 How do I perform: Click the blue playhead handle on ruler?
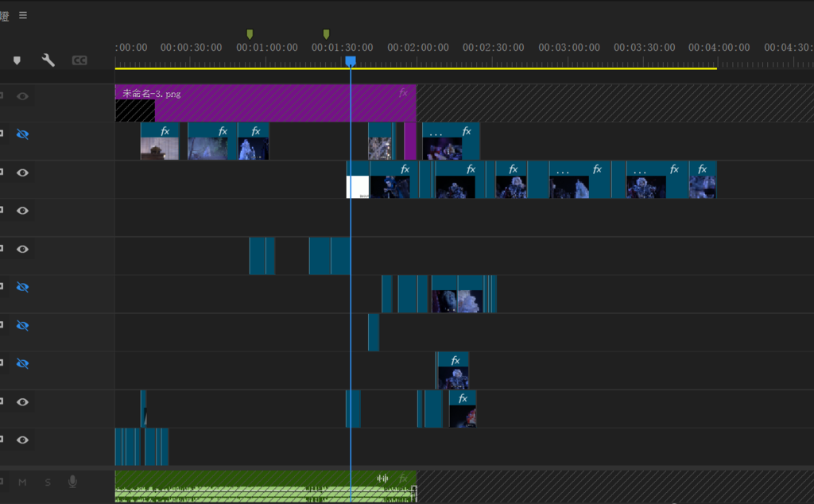(x=351, y=61)
